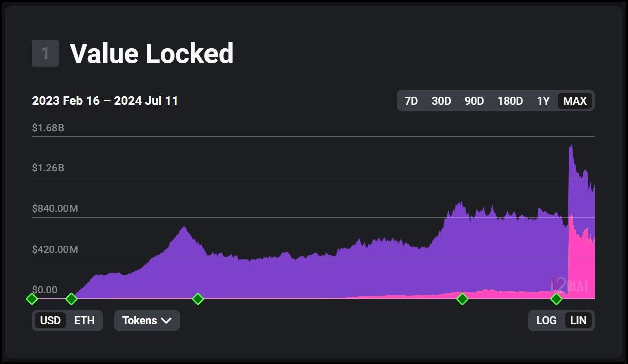This screenshot has width=628, height=364.
Task: Expand the Tokens dropdown
Action: coord(146,321)
